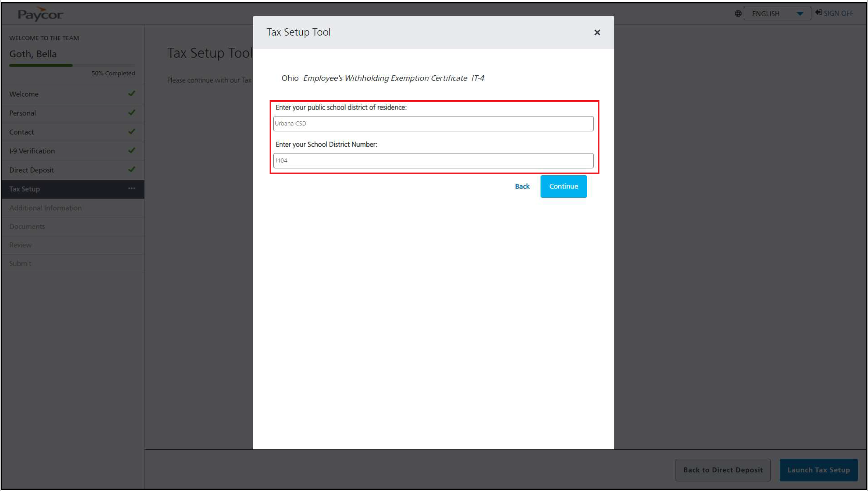Screen dimensions: 868x491
Task: Click the globe language icon
Action: click(x=738, y=14)
